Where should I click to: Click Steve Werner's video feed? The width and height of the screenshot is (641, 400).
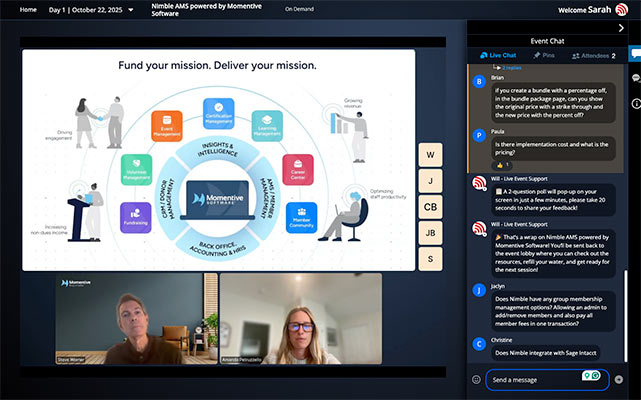click(137, 319)
